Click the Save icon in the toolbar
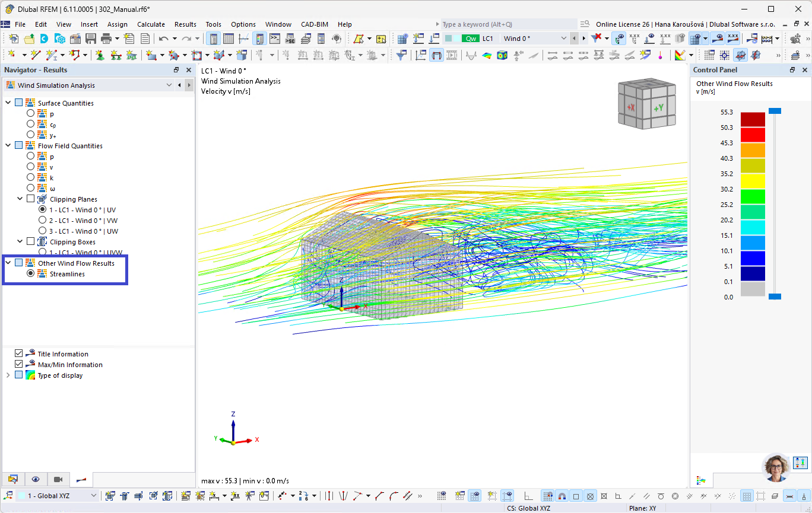812x513 pixels. [91, 38]
